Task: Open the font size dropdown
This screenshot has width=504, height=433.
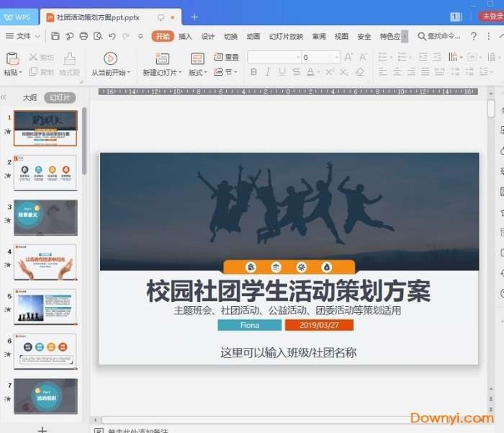Action: (336, 57)
